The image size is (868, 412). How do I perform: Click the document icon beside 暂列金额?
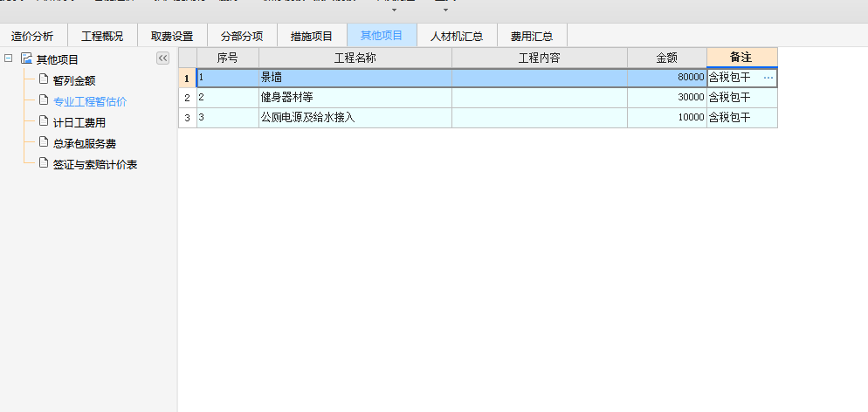(44, 79)
